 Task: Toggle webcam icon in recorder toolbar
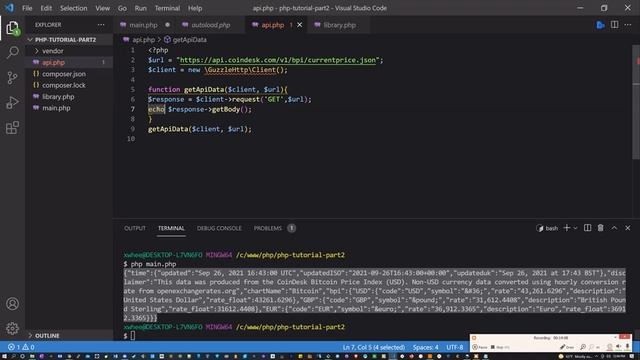609,347
